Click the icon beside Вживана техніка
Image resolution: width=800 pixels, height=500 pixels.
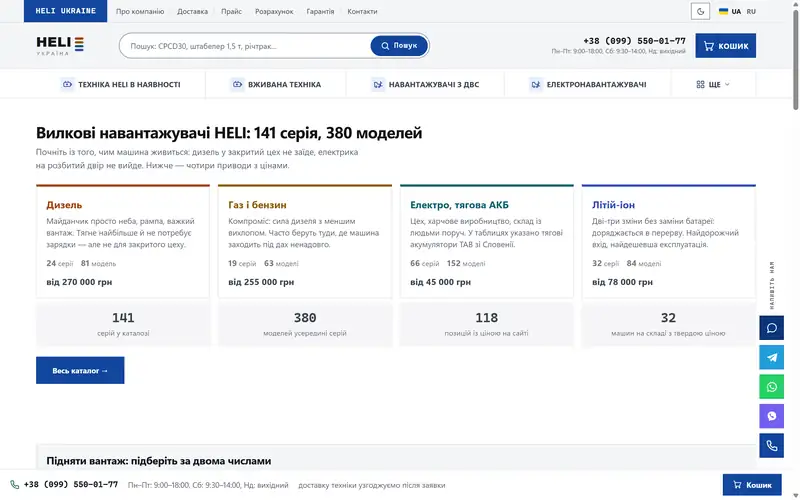pos(237,84)
